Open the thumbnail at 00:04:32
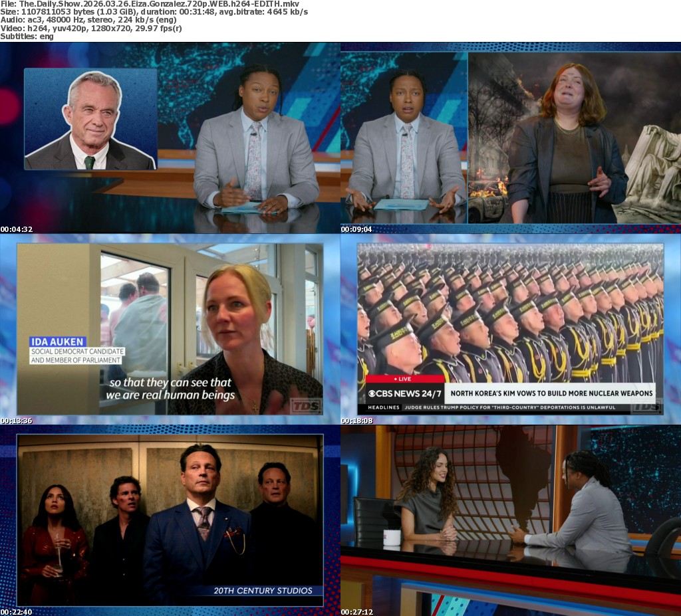 (170, 136)
